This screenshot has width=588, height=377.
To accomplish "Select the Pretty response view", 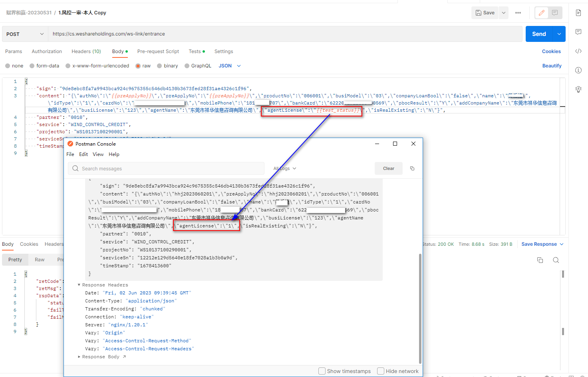I will 15,260.
